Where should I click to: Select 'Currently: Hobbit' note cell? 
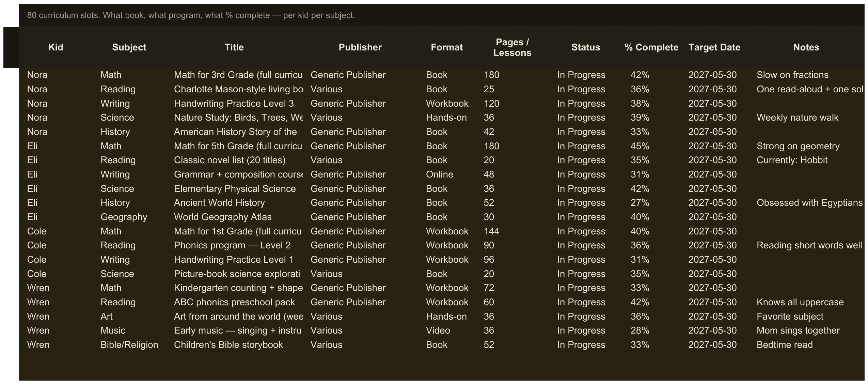806,160
